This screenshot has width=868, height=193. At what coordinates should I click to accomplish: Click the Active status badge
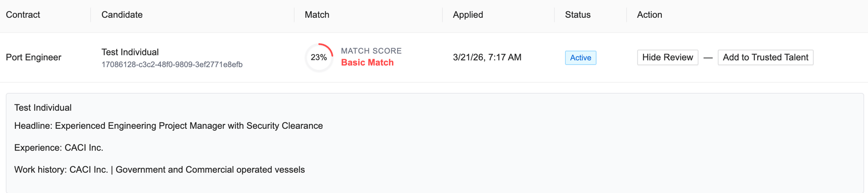pyautogui.click(x=580, y=58)
